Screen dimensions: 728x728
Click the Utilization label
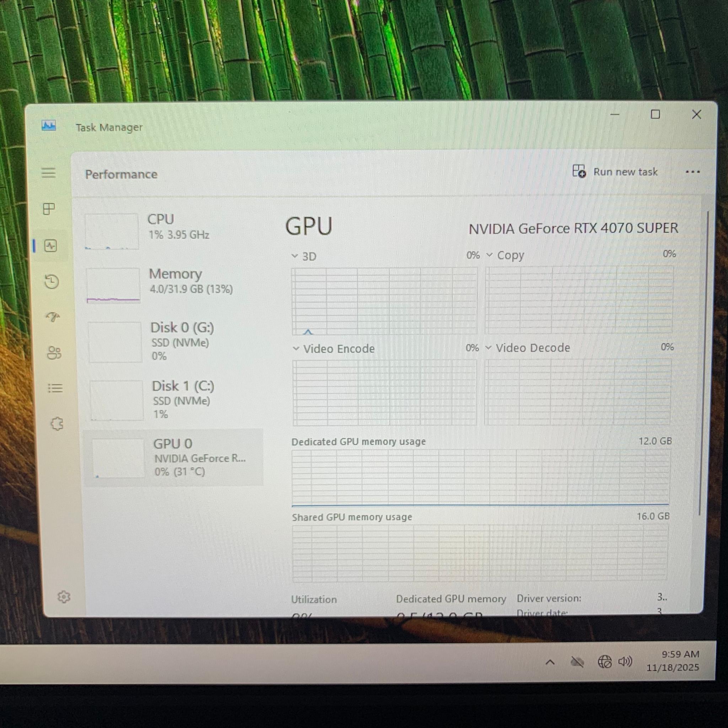coord(314,599)
